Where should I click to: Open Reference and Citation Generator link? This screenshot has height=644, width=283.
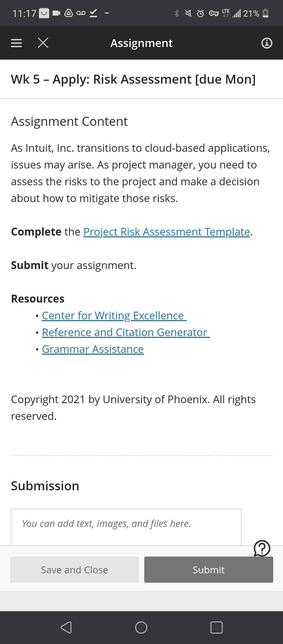click(x=126, y=332)
